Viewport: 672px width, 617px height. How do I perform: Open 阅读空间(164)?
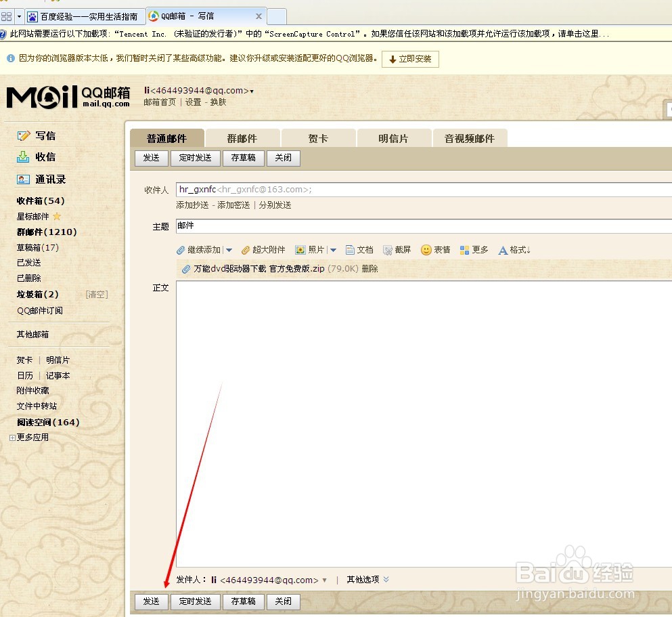[49, 423]
